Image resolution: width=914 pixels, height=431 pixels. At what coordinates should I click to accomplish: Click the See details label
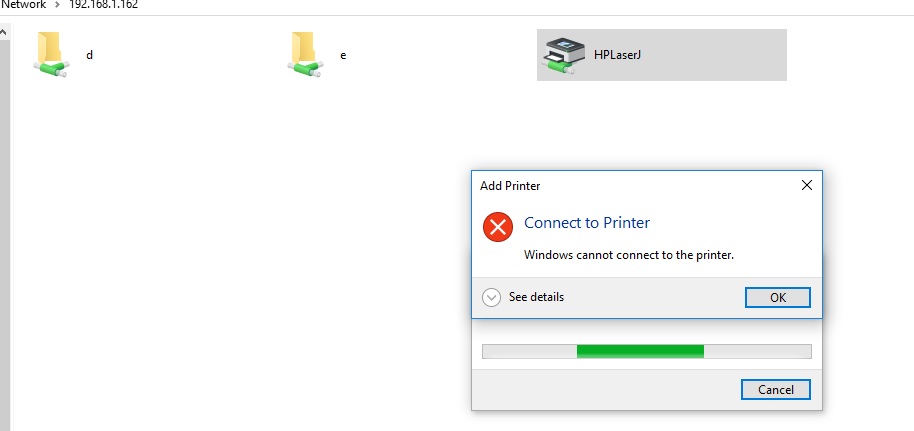click(536, 297)
